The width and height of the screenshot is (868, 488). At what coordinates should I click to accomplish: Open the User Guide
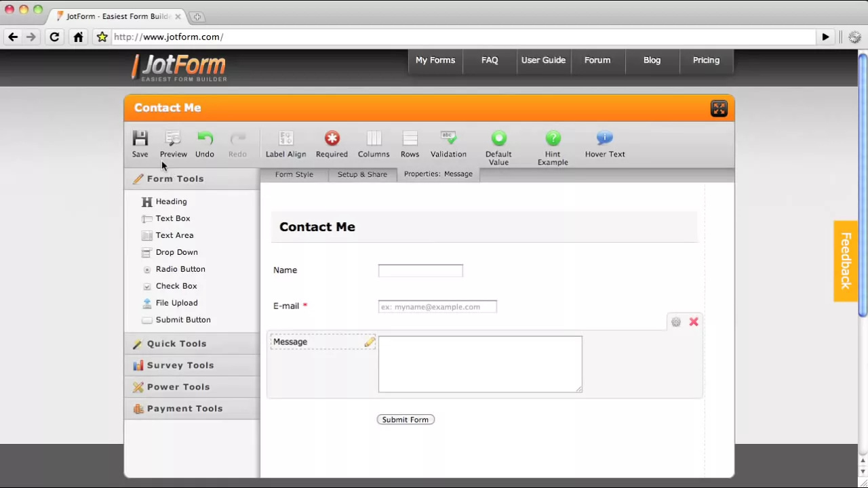point(543,60)
